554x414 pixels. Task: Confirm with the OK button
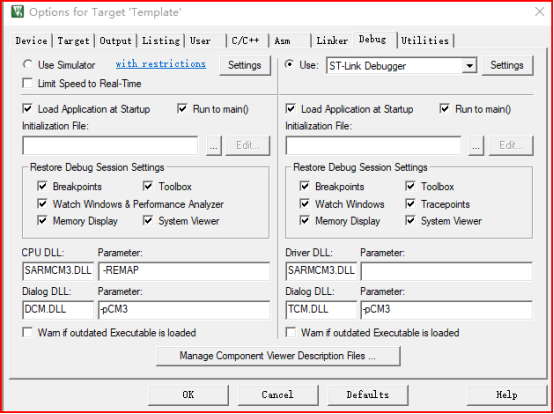point(188,395)
